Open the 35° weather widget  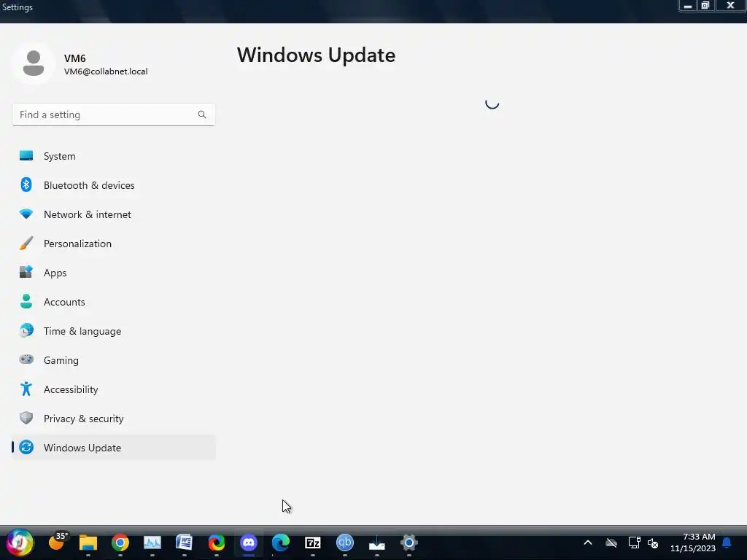tap(58, 542)
